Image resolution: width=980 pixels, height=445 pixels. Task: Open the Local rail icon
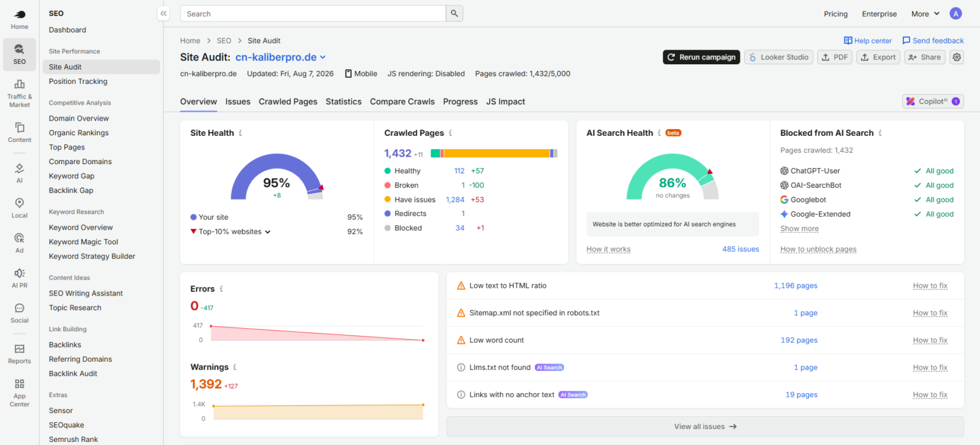click(x=20, y=208)
